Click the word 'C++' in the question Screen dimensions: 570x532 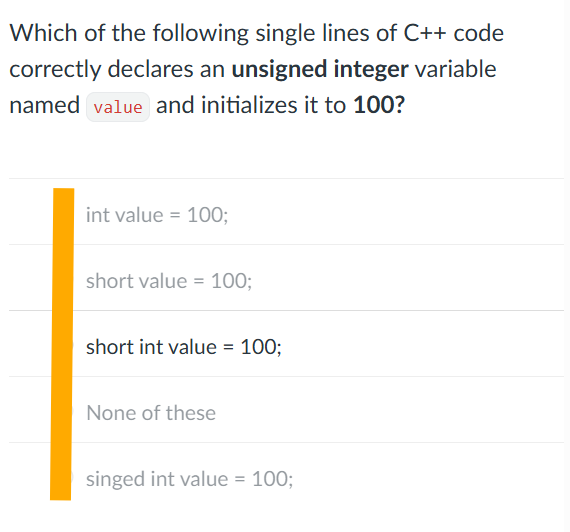tap(425, 33)
